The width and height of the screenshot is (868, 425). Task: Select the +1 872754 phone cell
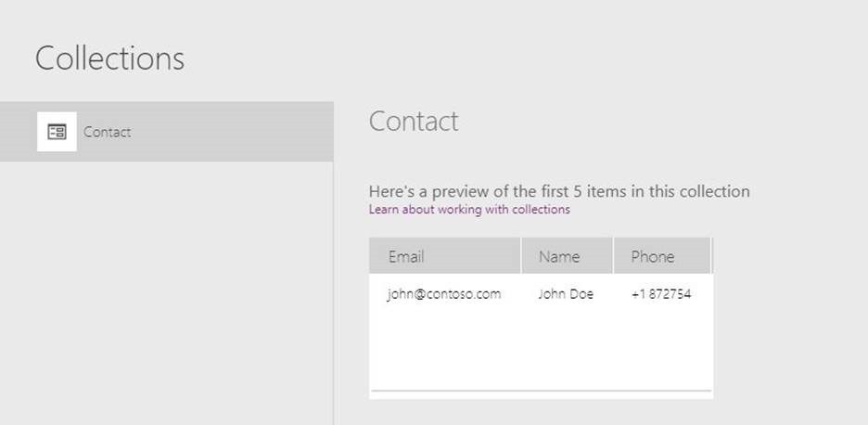661,294
